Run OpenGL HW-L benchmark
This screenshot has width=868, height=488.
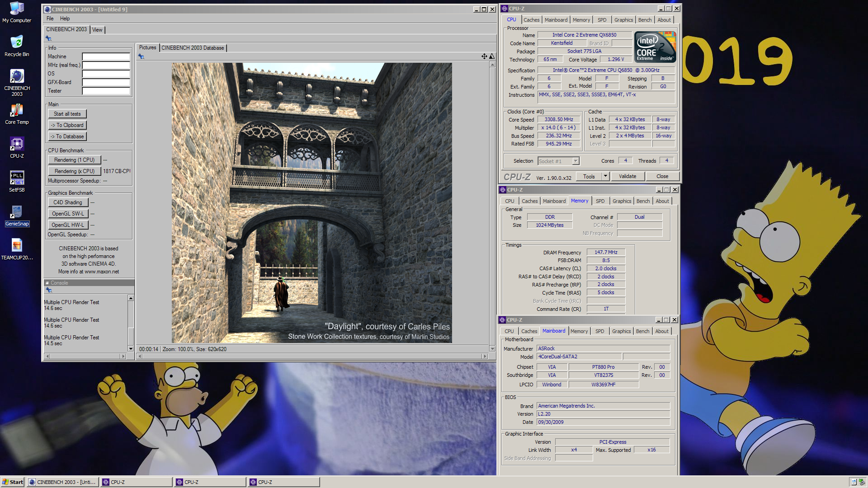tap(68, 225)
